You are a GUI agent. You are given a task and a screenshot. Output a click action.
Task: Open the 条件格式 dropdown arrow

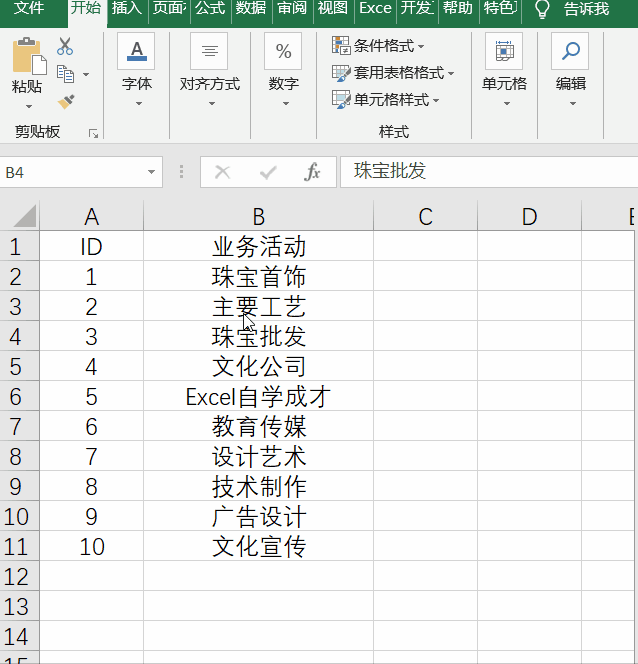pos(421,46)
